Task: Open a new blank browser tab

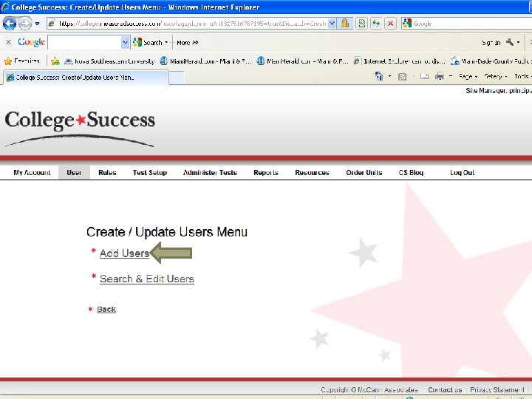Action: (x=177, y=78)
